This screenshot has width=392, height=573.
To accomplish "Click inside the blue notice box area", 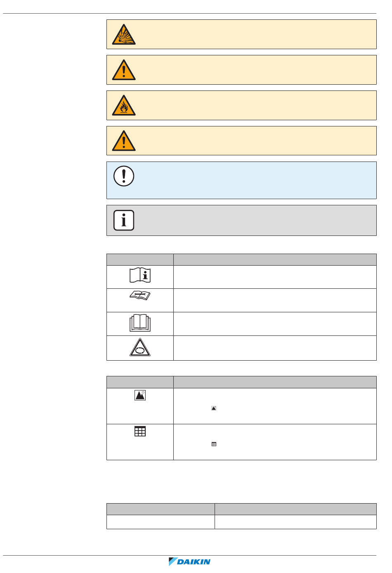I will pyautogui.click(x=241, y=180).
